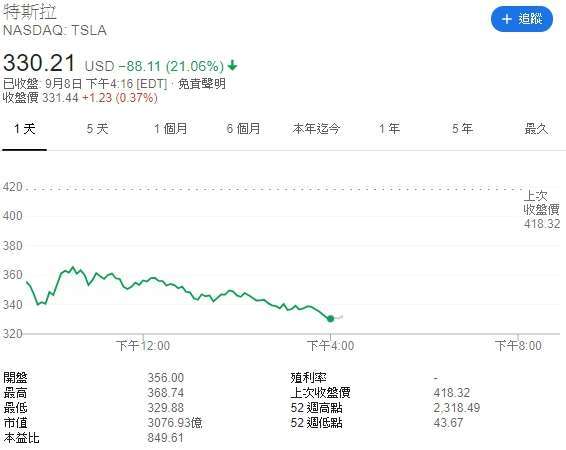566x450 pixels.
Task: Switch to the 5 天 tab
Action: [x=97, y=128]
